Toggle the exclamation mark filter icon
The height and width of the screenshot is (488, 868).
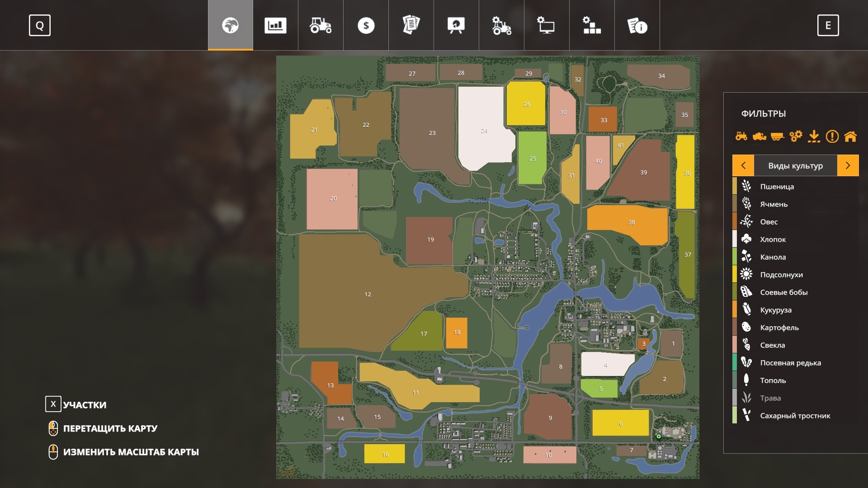click(832, 136)
